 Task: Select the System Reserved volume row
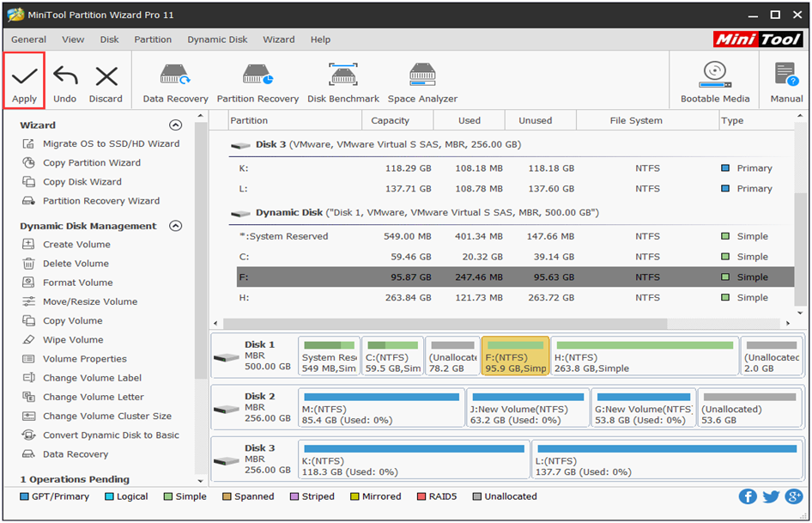point(515,236)
